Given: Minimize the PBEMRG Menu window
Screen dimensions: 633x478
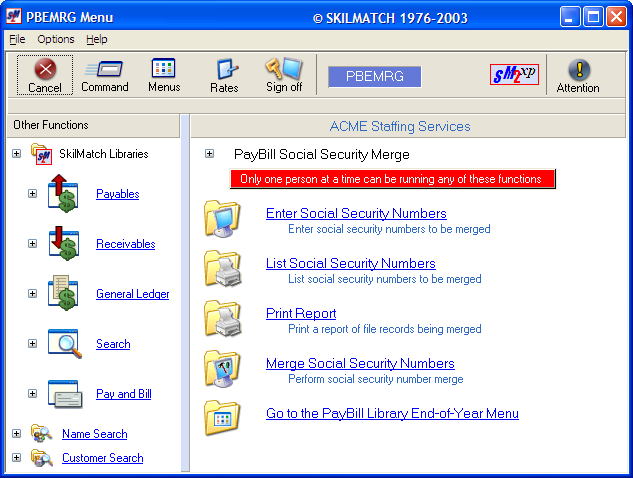Looking at the screenshot, I should (570, 17).
